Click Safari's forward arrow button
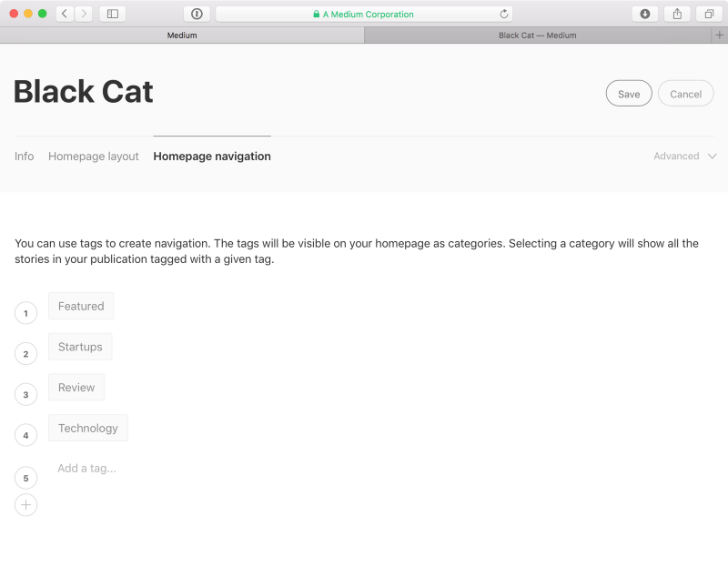 pyautogui.click(x=84, y=14)
